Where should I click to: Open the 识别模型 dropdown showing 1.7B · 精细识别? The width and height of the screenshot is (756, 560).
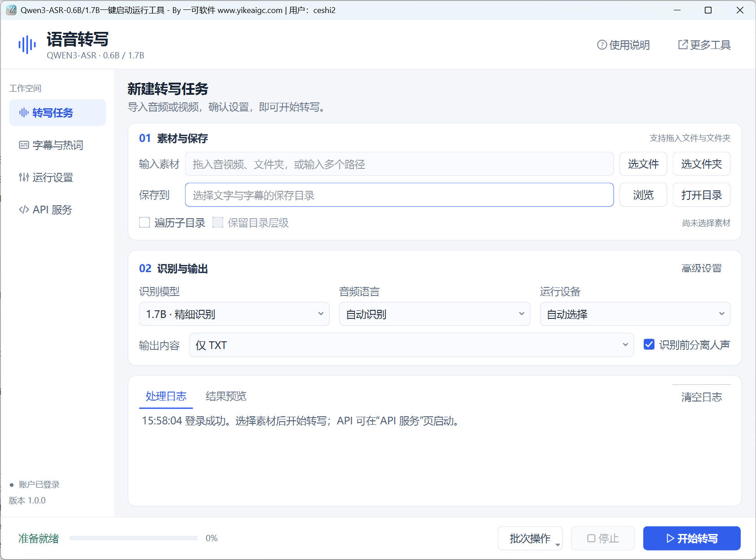[234, 314]
